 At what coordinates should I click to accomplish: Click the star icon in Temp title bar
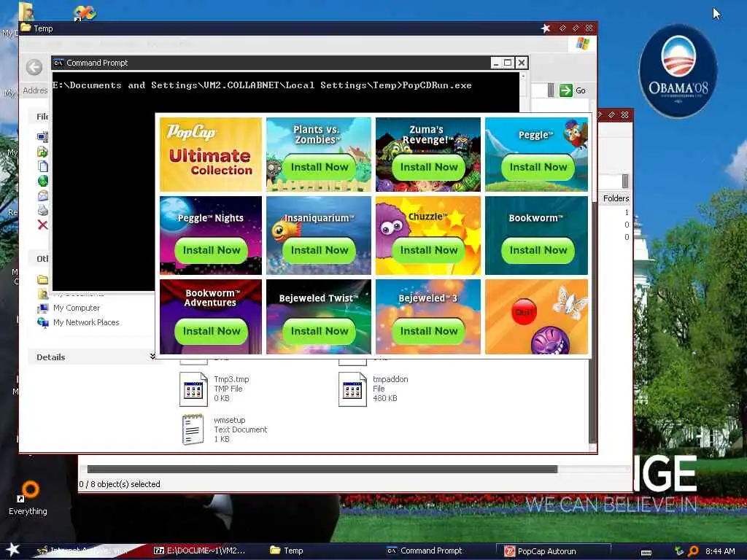click(x=546, y=28)
